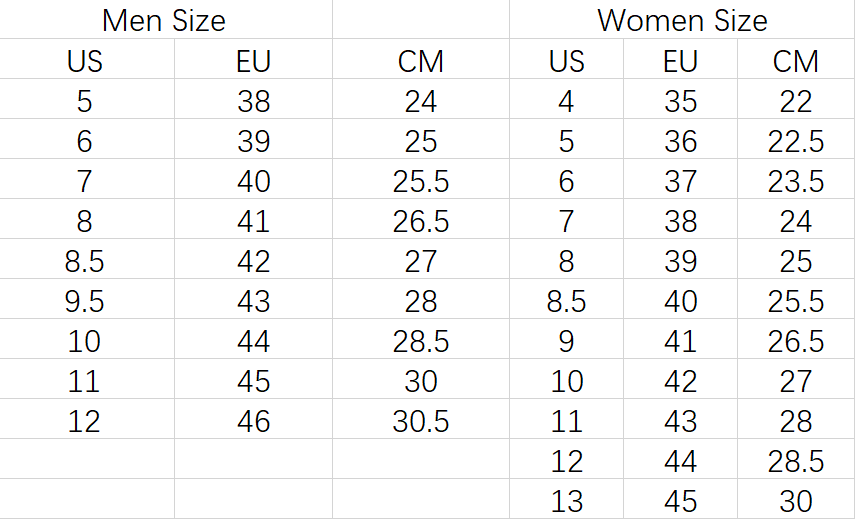Click women's US size 13 cell
Image resolution: width=855 pixels, height=519 pixels.
point(566,501)
